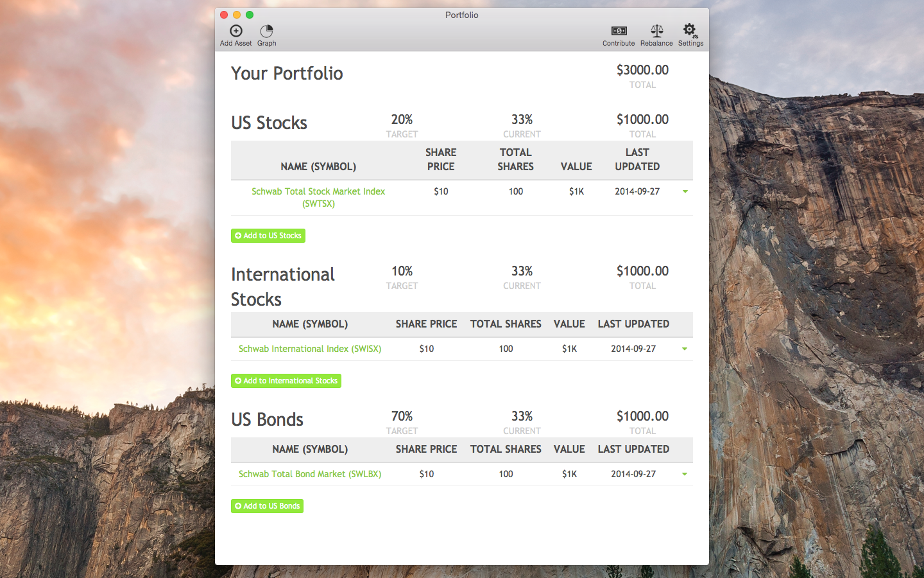This screenshot has width=924, height=578.
Task: Click the SWISX total shares value 100
Action: 506,349
